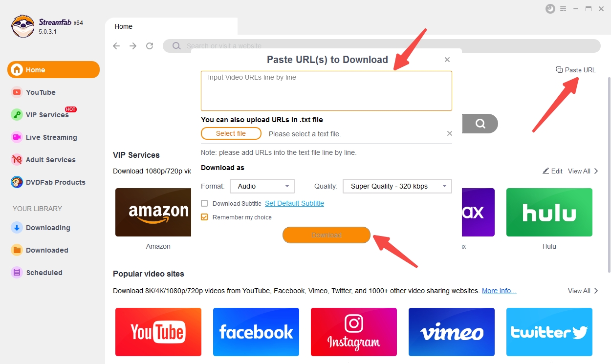Open the YouTube site tile

pos(158,332)
